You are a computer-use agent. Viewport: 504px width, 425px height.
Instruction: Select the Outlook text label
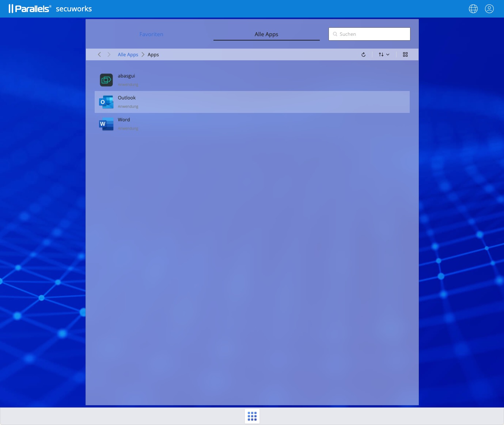click(x=126, y=98)
